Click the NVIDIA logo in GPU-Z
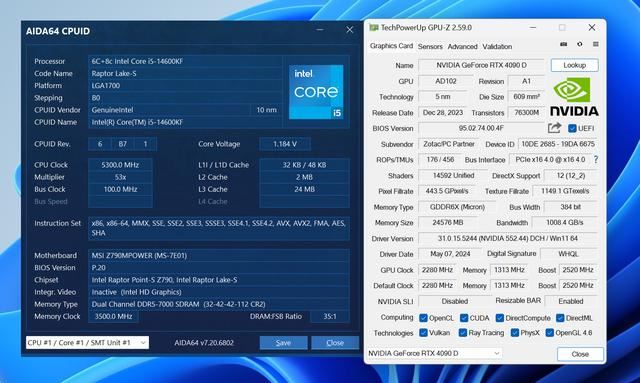The height and width of the screenshot is (383, 640). 574,97
